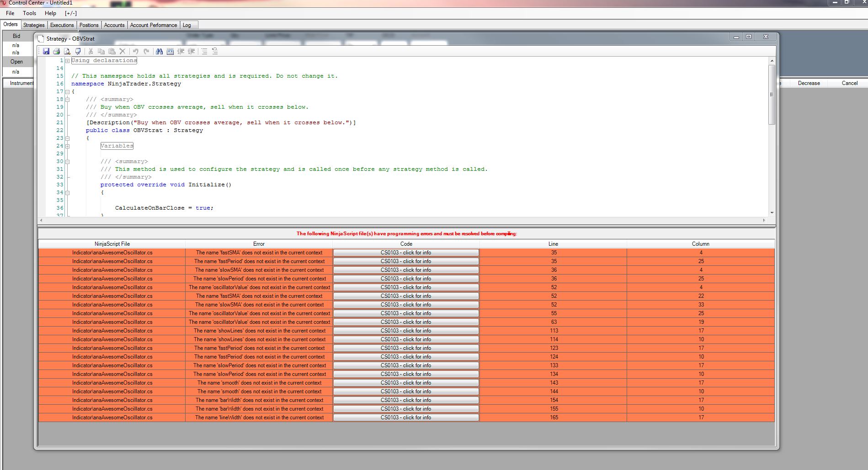Click the Column header in the error grid
868x470 pixels.
coord(701,244)
